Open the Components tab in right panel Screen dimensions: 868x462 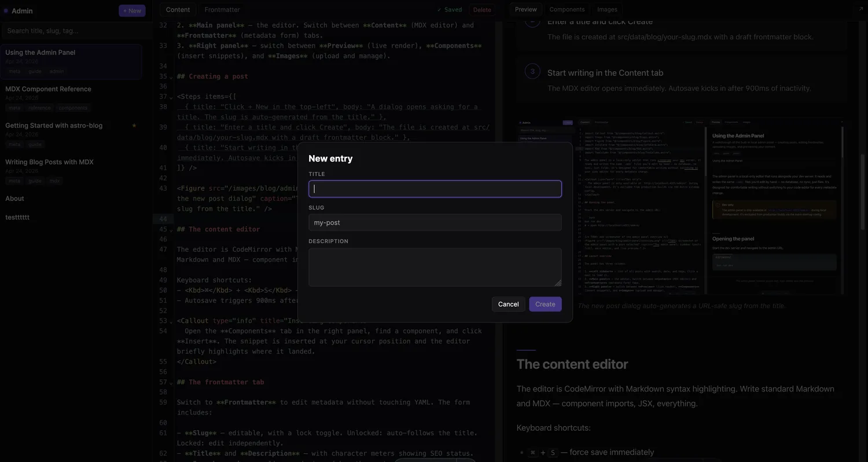[x=567, y=9]
